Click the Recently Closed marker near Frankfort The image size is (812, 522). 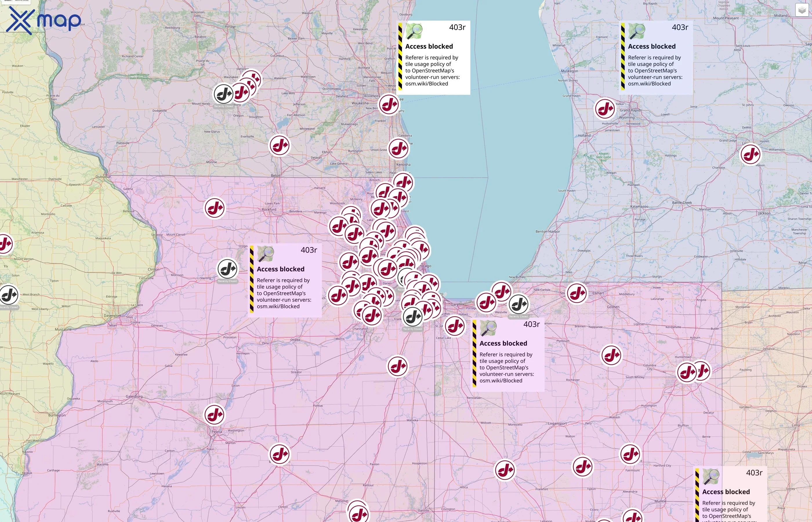pos(413,317)
